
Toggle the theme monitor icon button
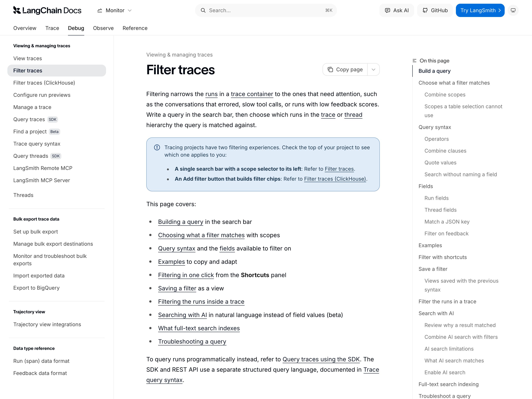coord(513,10)
